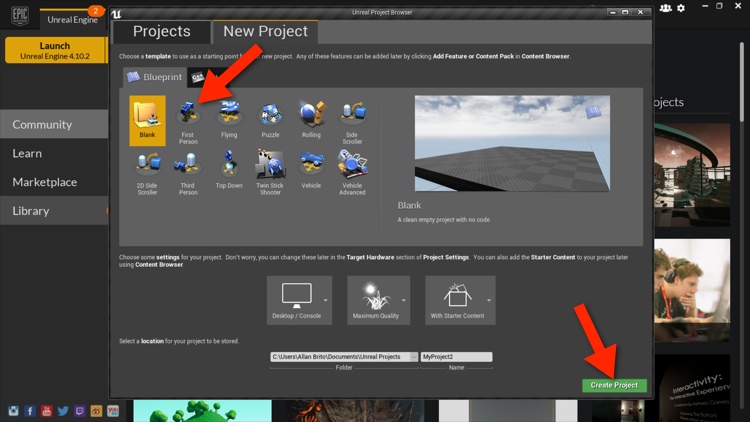
Task: Click the Epic Games logo
Action: click(x=20, y=16)
